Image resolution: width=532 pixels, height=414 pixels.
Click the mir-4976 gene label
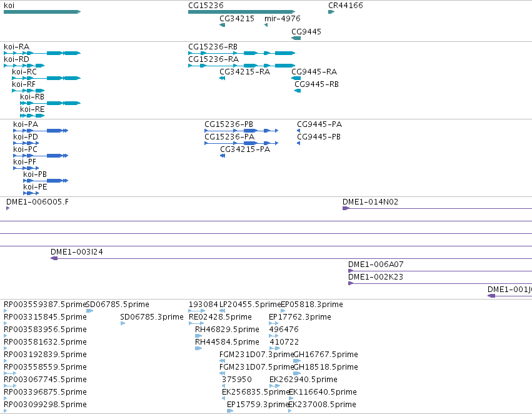[283, 19]
